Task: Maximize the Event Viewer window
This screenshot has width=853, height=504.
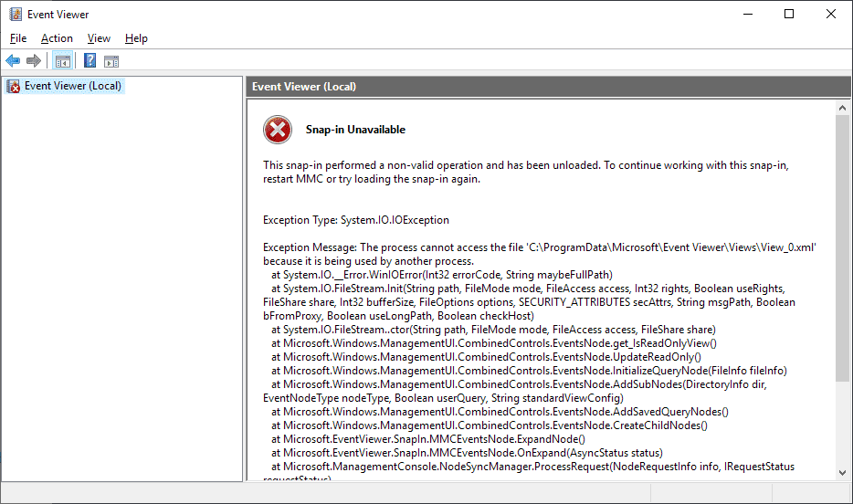Action: click(x=789, y=14)
